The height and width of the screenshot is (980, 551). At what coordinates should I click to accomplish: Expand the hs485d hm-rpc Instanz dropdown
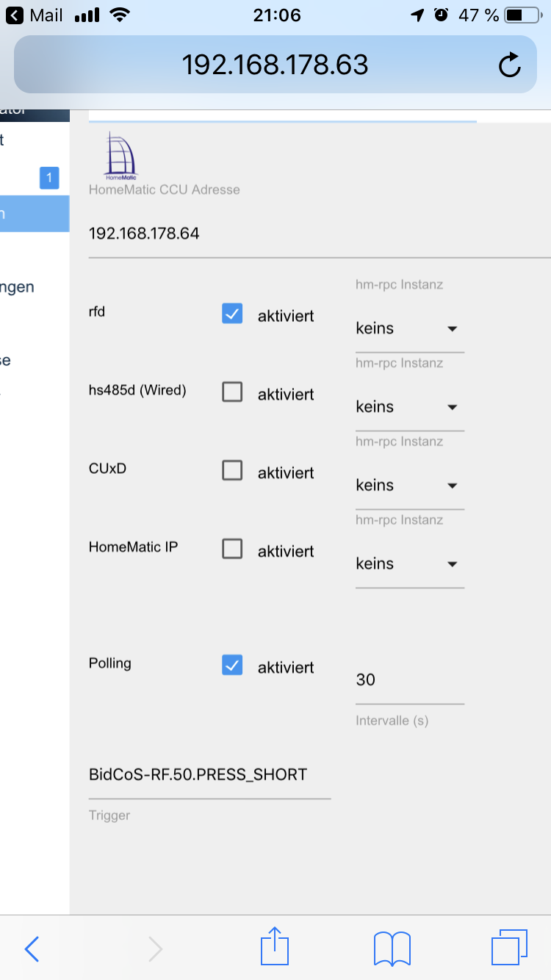410,407
